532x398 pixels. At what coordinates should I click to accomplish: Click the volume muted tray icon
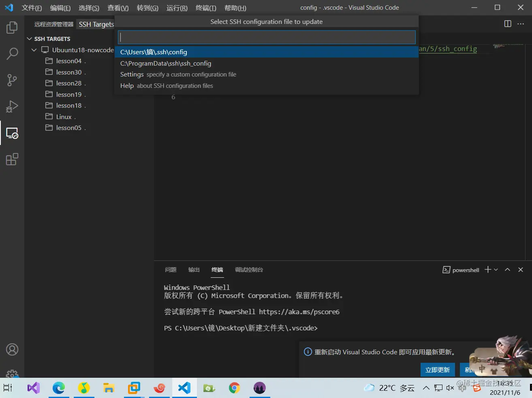(x=450, y=388)
